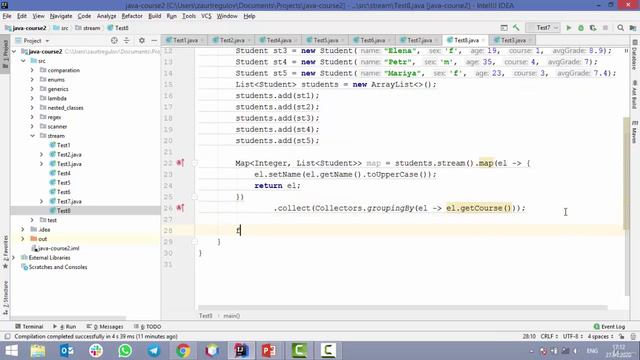Open Windows Start menu
The image size is (640, 360).
[11, 351]
